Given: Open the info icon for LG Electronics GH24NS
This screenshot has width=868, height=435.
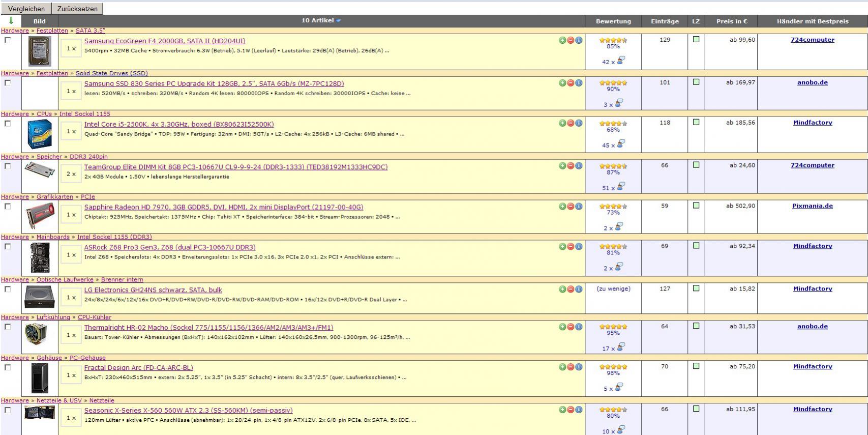Looking at the screenshot, I should coord(579,289).
